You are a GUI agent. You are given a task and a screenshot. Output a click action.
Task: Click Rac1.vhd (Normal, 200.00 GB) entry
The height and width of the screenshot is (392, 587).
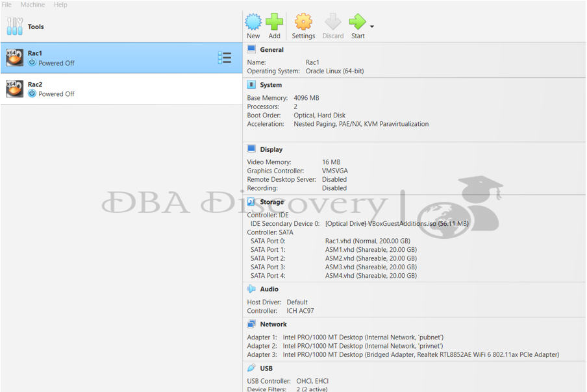pyautogui.click(x=368, y=241)
